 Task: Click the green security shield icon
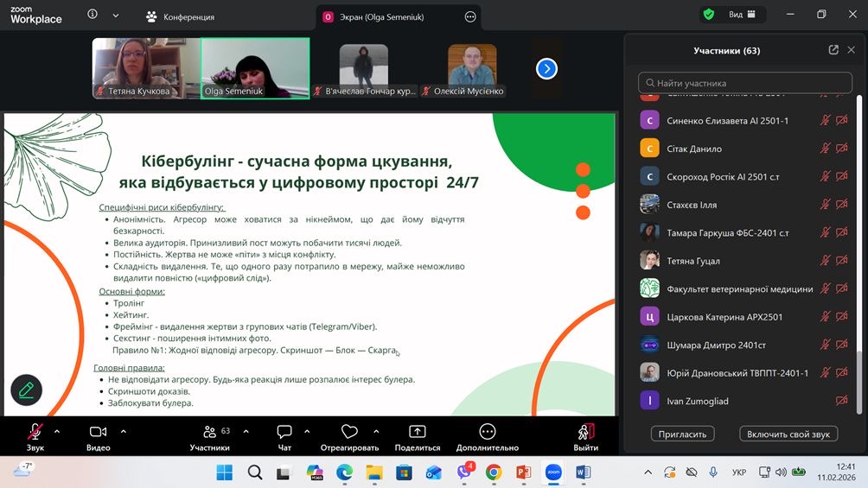709,15
